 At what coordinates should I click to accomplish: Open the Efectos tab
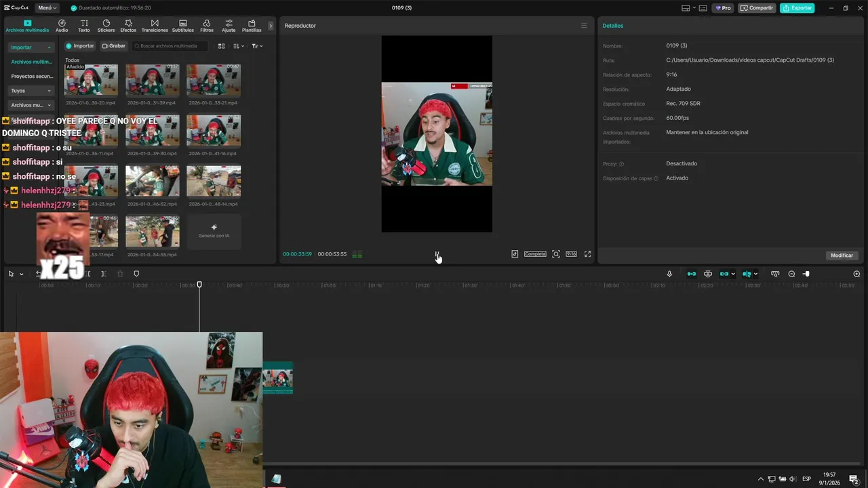point(128,26)
